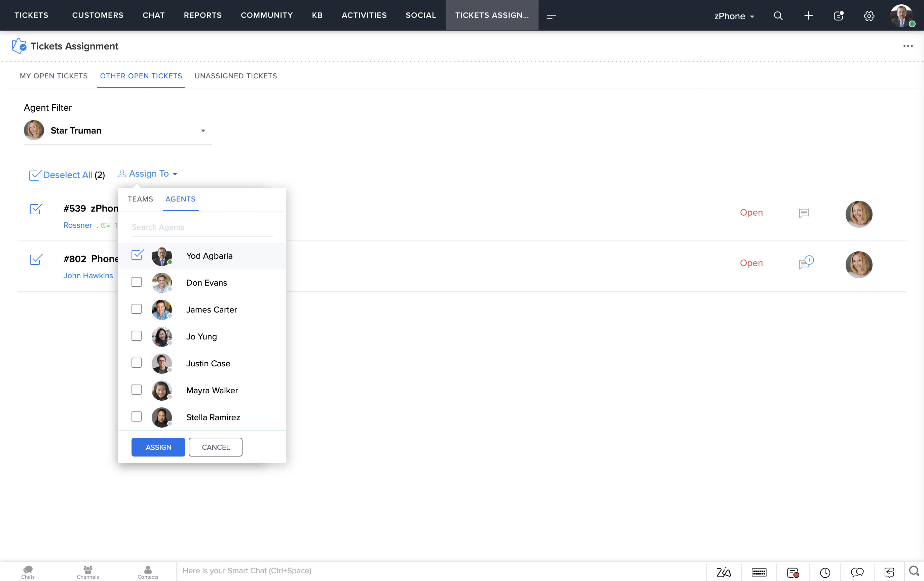The image size is (924, 581).
Task: Expand the Star Truman agent filter dropdown
Action: (x=203, y=131)
